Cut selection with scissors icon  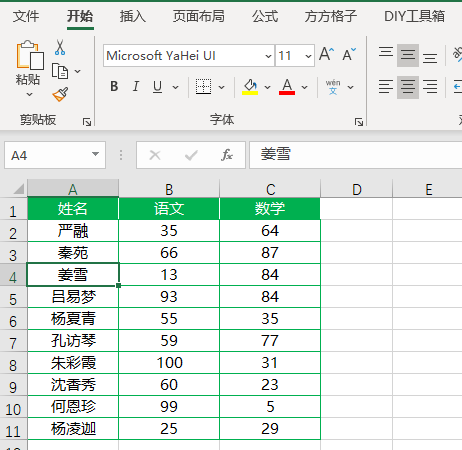click(60, 47)
